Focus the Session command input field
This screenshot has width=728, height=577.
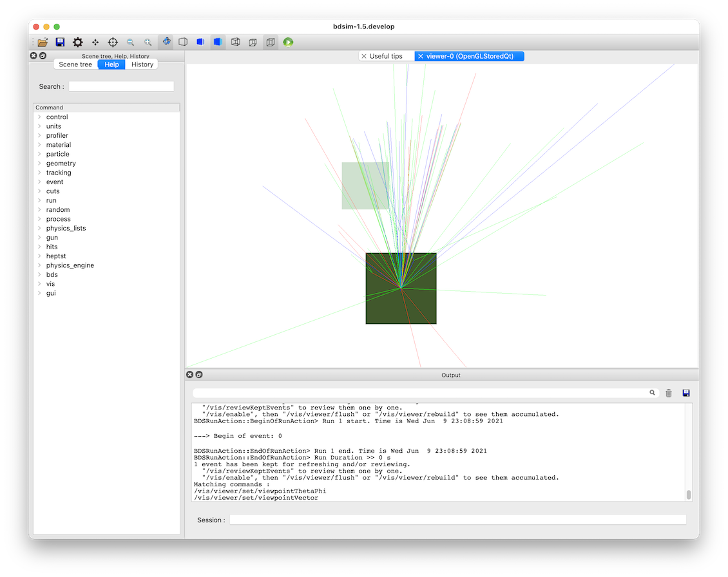pos(458,520)
